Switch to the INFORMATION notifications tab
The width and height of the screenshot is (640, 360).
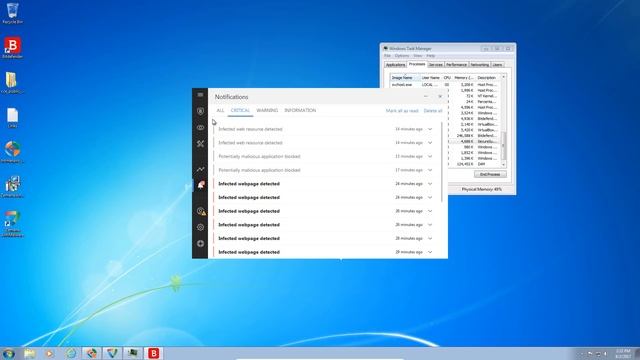(300, 110)
